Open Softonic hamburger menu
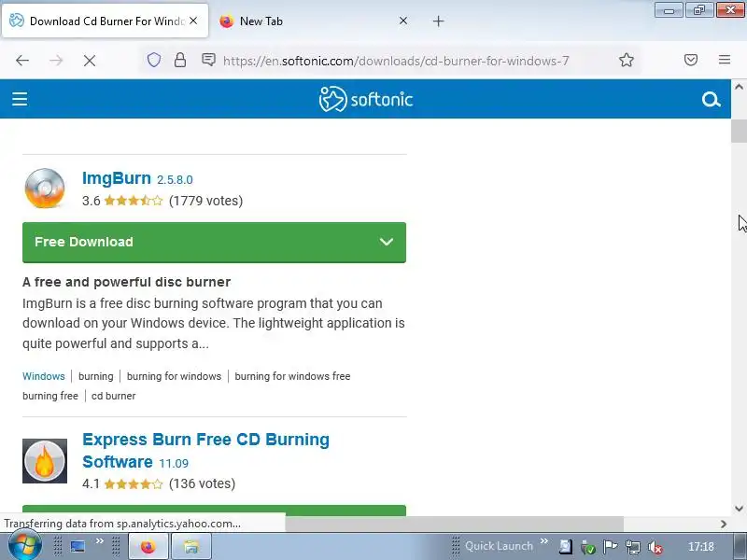This screenshot has width=747, height=560. (20, 99)
